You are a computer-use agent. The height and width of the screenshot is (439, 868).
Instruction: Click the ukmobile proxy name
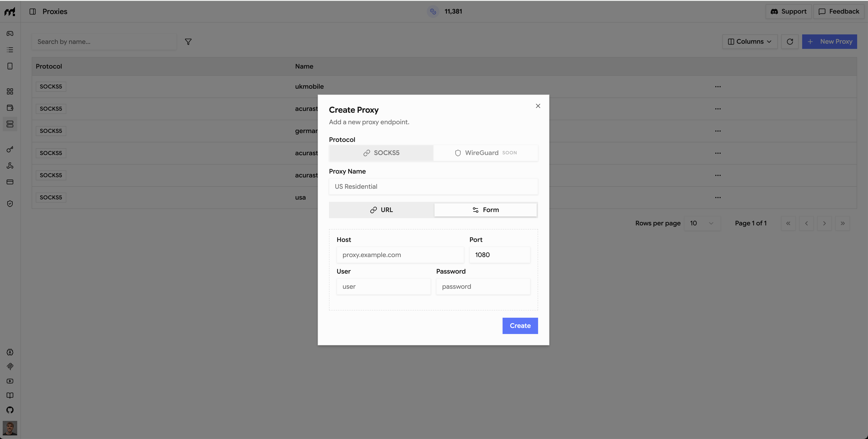[x=309, y=87]
